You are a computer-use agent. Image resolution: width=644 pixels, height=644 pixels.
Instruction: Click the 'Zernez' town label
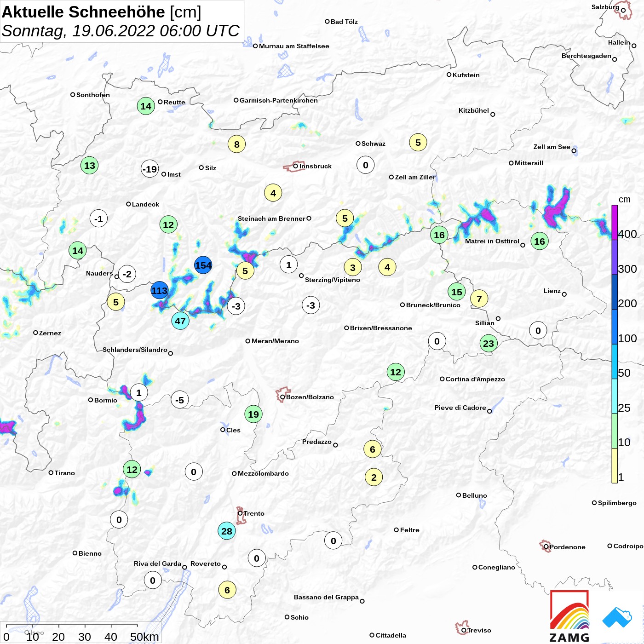click(x=50, y=333)
